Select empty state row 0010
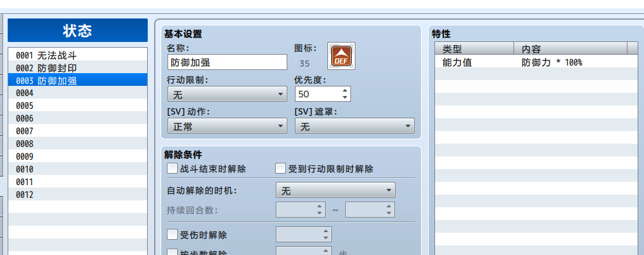 (78, 169)
